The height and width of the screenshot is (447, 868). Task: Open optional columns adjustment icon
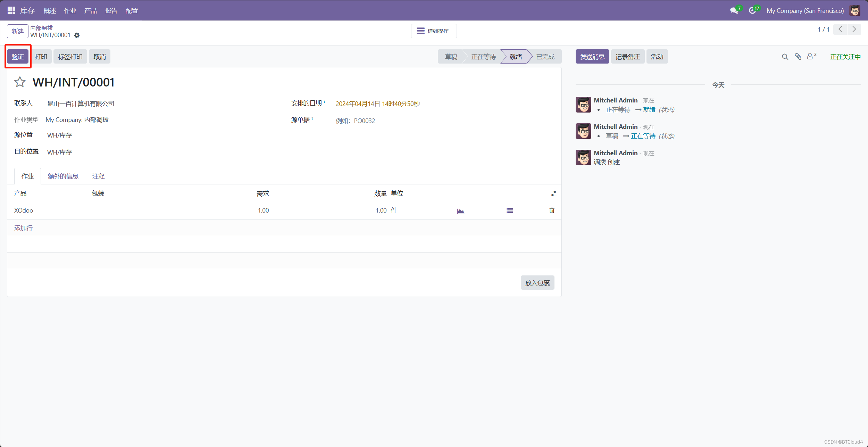pyautogui.click(x=553, y=194)
